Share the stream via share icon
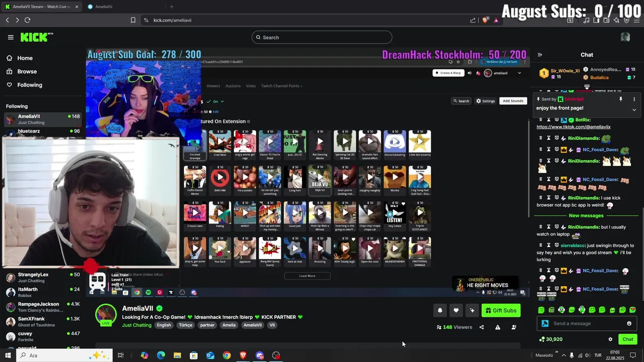644x362 pixels. point(481,327)
